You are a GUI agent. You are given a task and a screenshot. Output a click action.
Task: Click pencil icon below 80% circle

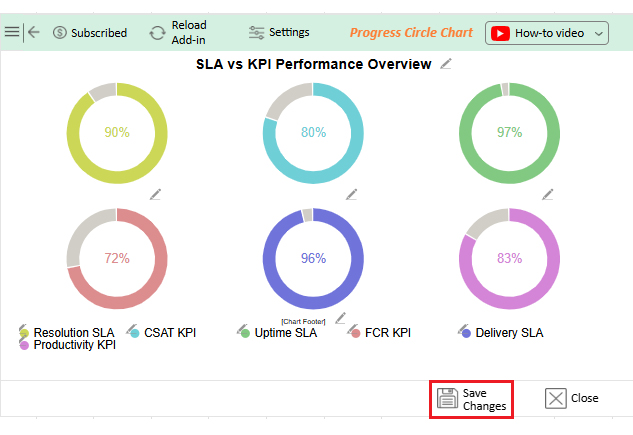point(351,194)
